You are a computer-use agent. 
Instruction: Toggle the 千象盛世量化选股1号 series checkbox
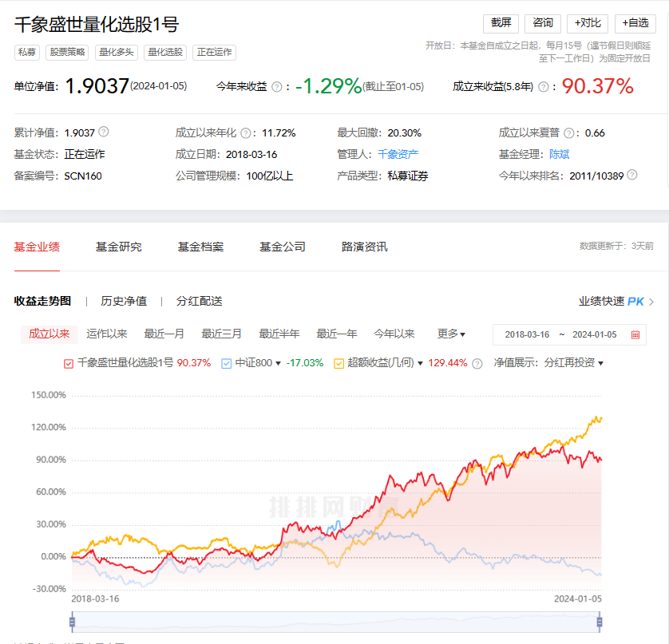pyautogui.click(x=69, y=364)
